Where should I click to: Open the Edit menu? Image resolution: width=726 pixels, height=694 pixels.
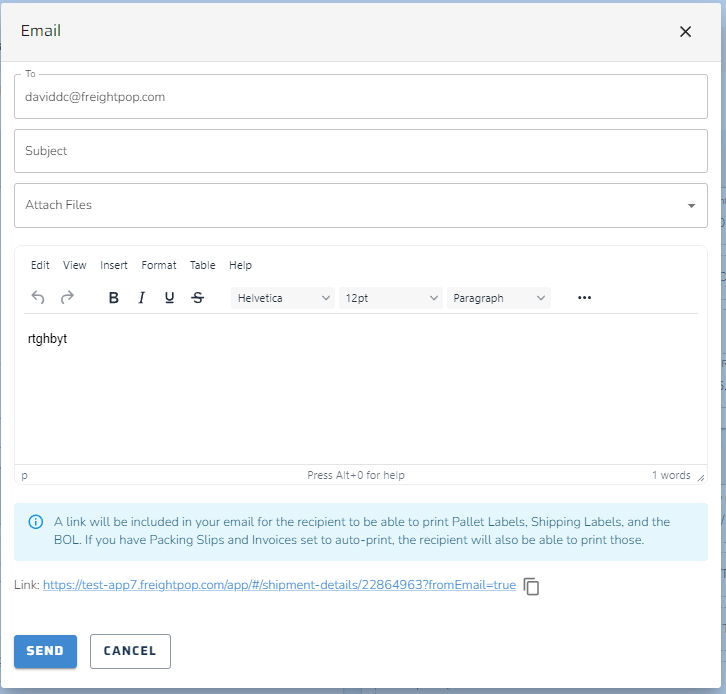pos(40,265)
